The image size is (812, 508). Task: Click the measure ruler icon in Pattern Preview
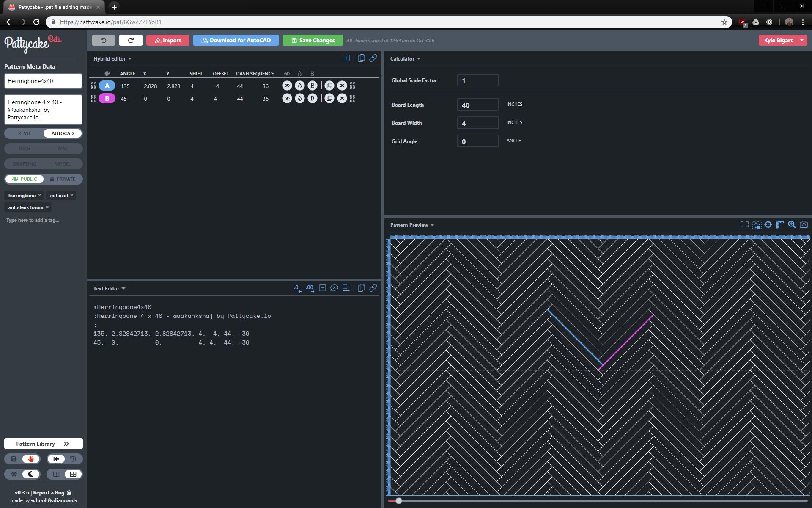(x=779, y=225)
